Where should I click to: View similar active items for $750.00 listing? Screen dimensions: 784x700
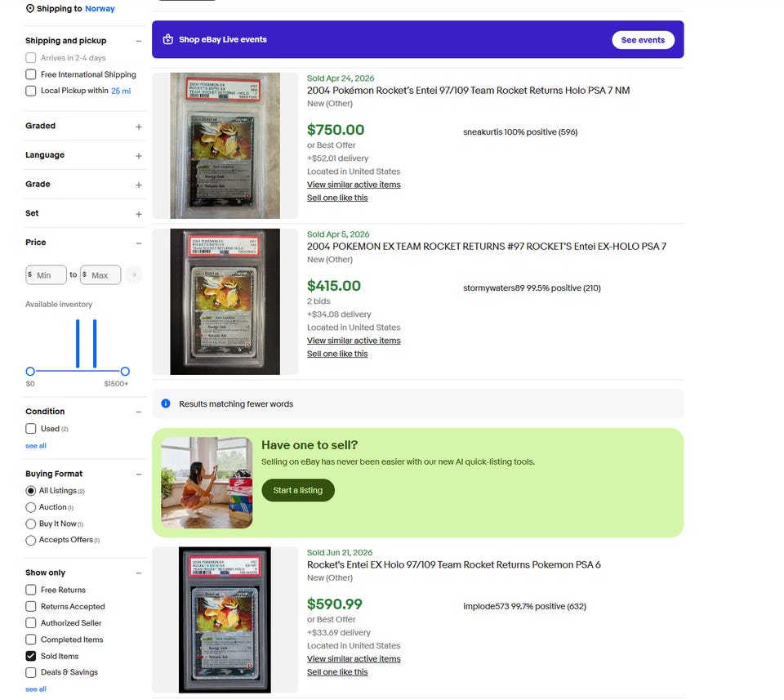coord(354,185)
